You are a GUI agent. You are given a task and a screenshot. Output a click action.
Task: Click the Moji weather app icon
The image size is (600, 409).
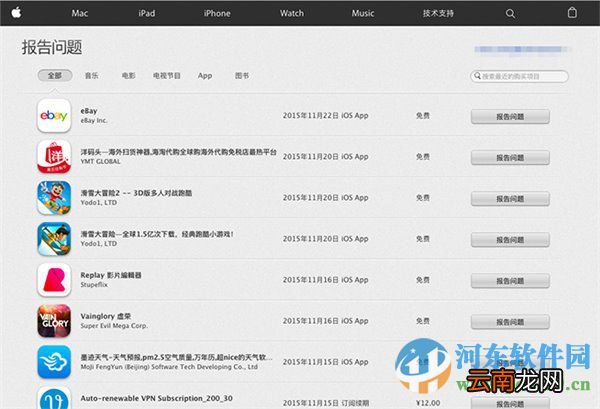pyautogui.click(x=54, y=362)
